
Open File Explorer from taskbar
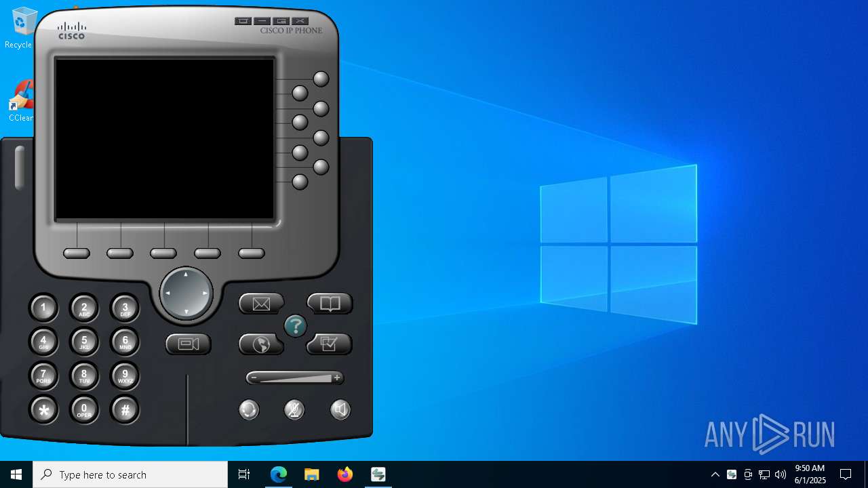tap(312, 474)
